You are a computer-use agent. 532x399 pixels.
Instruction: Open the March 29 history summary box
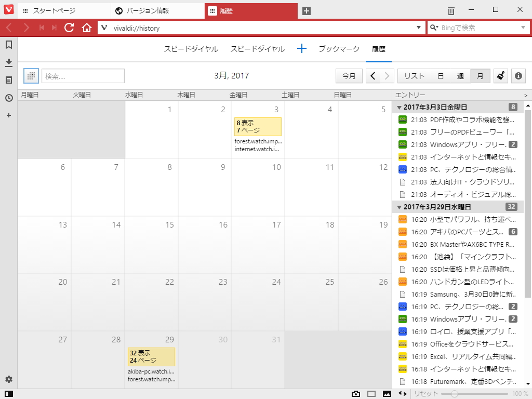point(151,356)
